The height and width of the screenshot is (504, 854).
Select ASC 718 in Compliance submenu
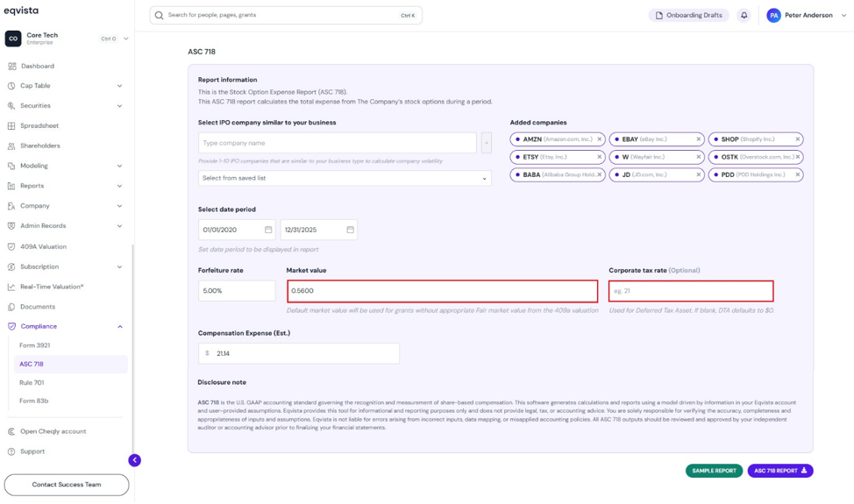click(x=71, y=364)
